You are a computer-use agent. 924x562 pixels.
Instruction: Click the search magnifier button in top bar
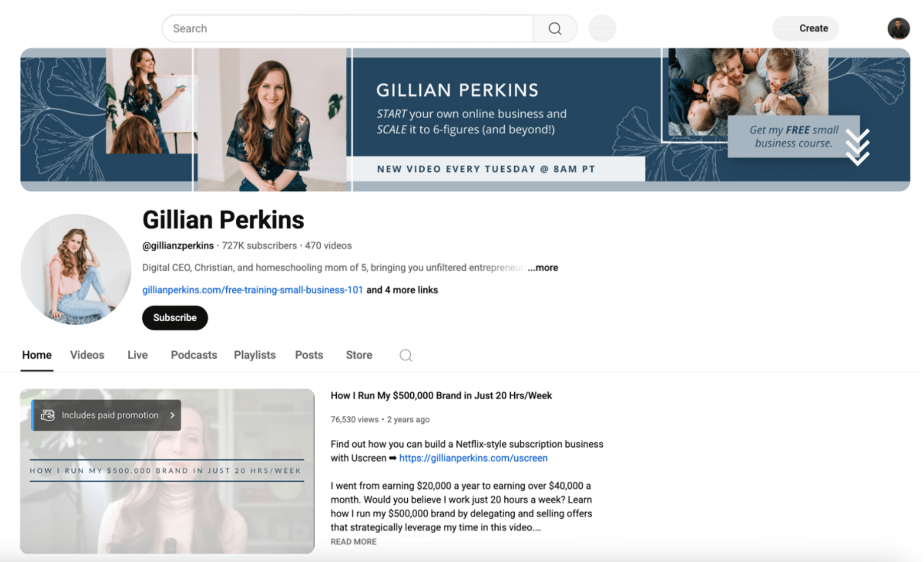[555, 29]
